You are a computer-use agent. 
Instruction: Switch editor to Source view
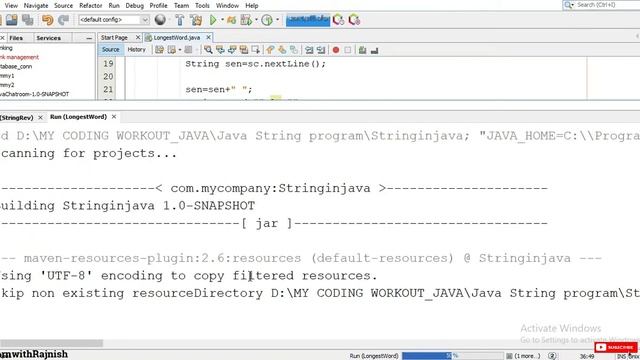[111, 49]
